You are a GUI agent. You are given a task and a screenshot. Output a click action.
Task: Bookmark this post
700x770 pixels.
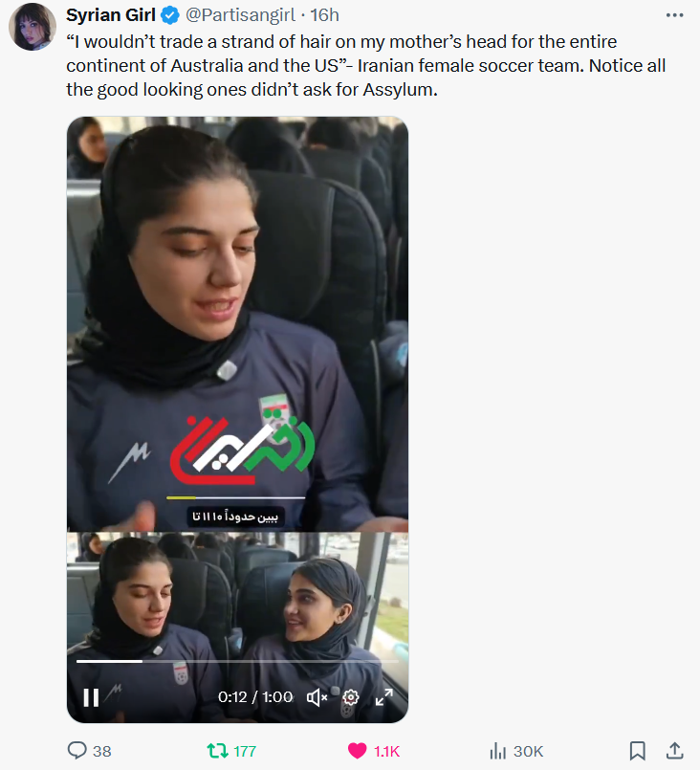637,751
